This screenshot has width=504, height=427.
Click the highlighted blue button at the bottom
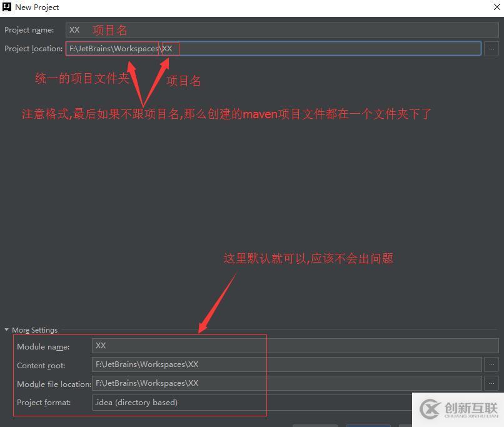tap(368, 423)
